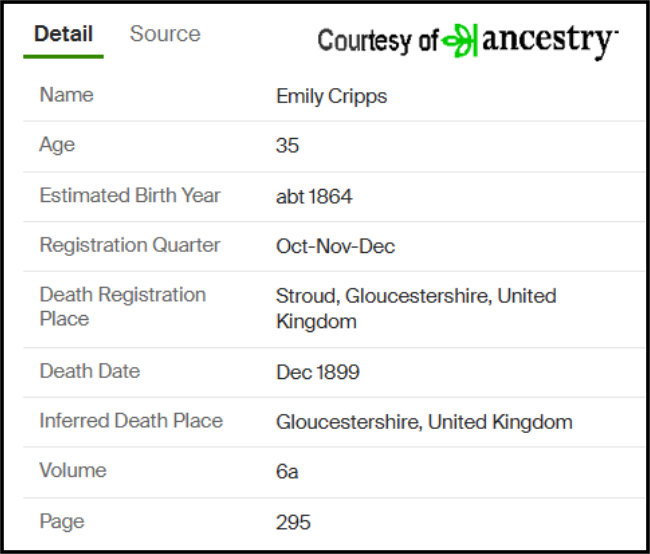Click the Volume value 6a
650x554 pixels.
coord(287,471)
